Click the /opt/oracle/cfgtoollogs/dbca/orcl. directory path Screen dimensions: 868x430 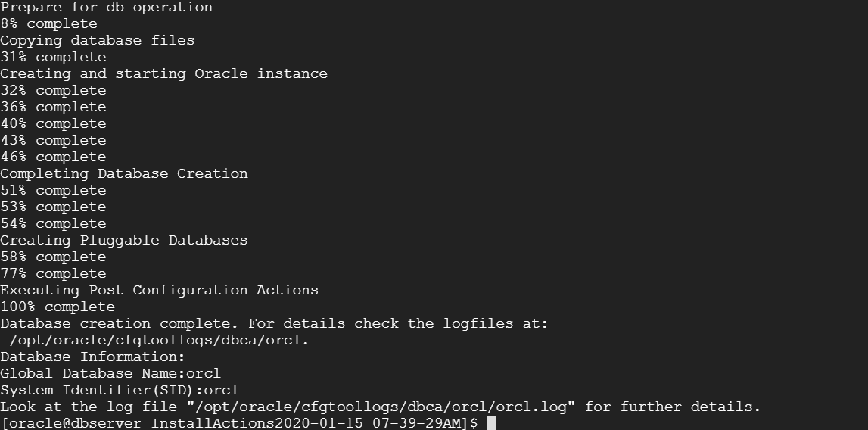pyautogui.click(x=159, y=341)
